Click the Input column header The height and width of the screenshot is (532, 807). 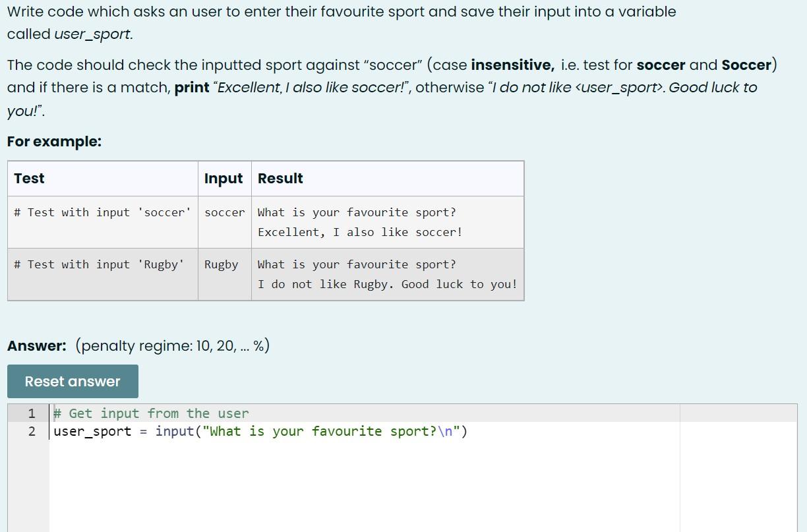[x=224, y=178]
